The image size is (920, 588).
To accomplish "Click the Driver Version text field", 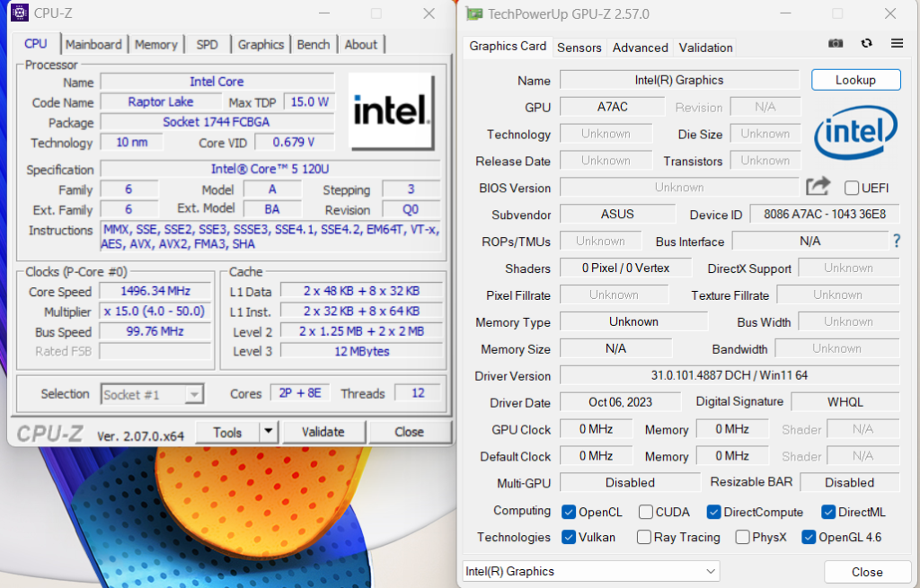I will (x=729, y=375).
